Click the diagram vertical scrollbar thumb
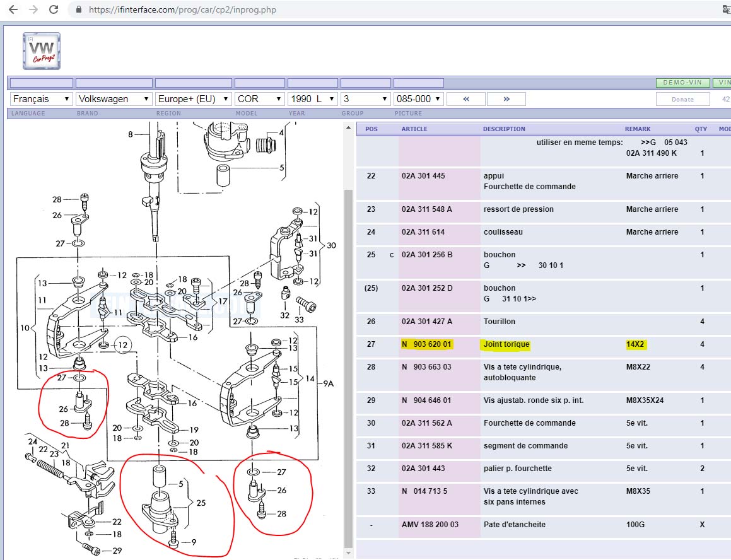Screen dimensions: 731x560 (348, 368)
